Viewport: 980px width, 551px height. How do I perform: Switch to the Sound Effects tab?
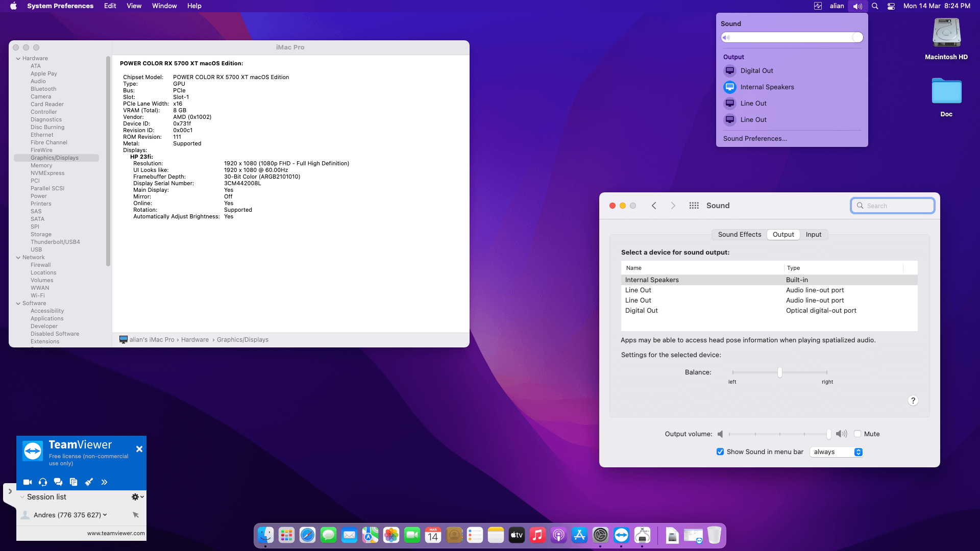pos(739,235)
